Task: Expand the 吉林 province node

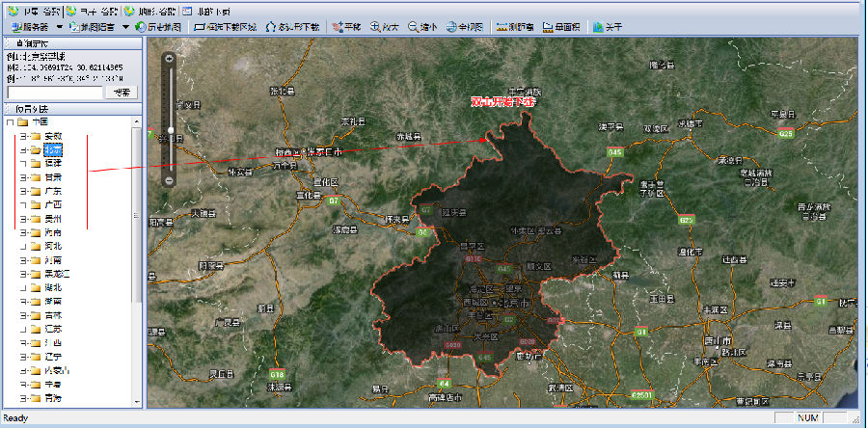Action: (23, 315)
